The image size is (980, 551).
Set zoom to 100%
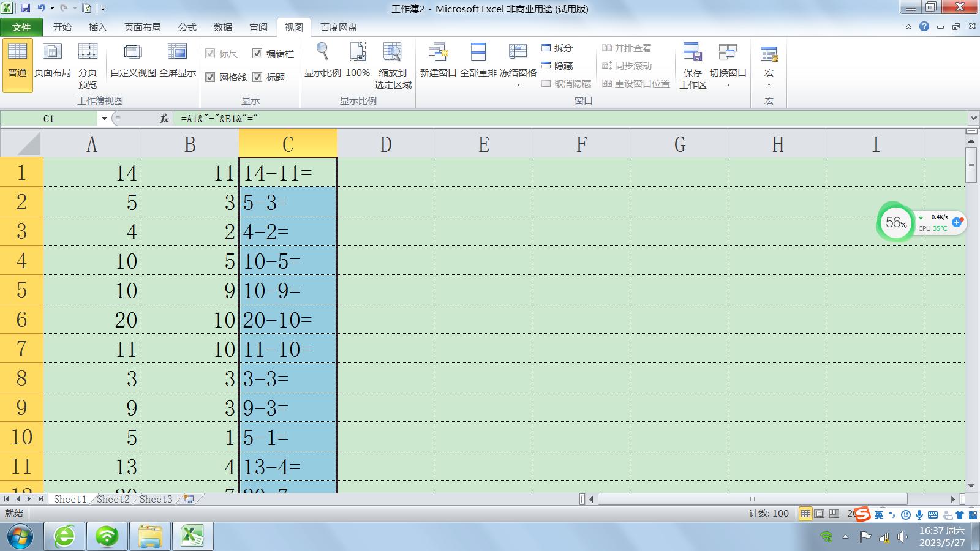[358, 54]
